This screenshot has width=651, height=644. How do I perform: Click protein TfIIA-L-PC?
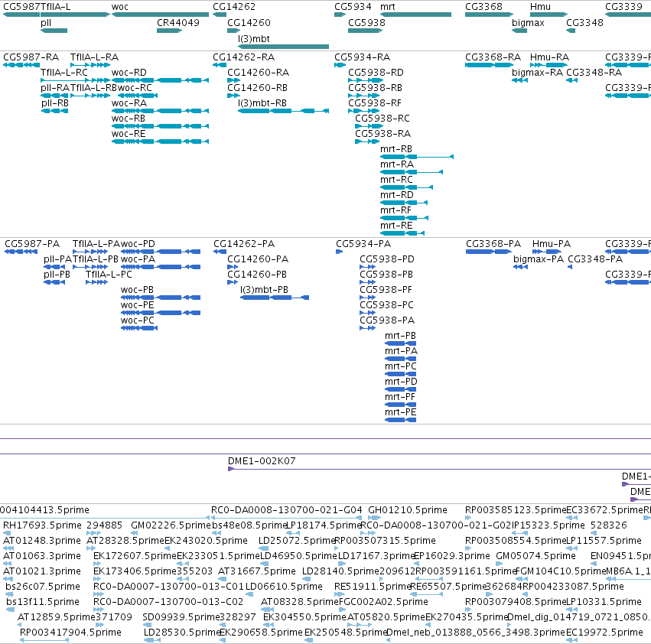[96, 282]
